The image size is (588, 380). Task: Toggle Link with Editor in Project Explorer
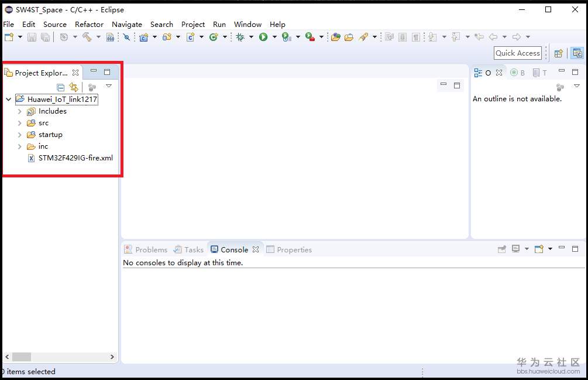click(74, 87)
